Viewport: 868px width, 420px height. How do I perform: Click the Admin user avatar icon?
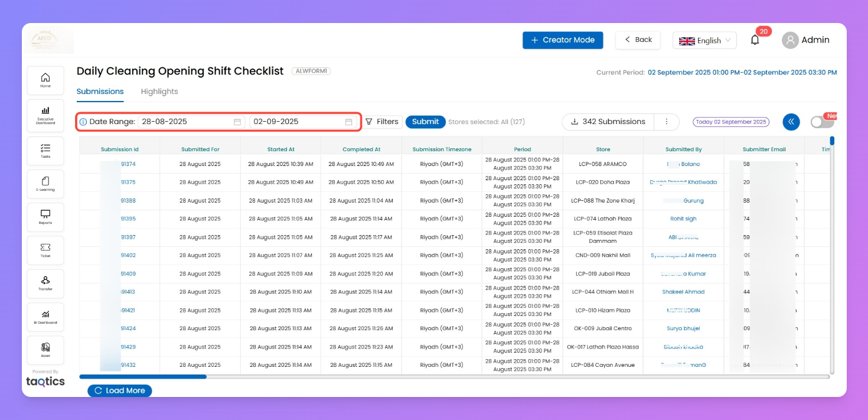pos(790,40)
